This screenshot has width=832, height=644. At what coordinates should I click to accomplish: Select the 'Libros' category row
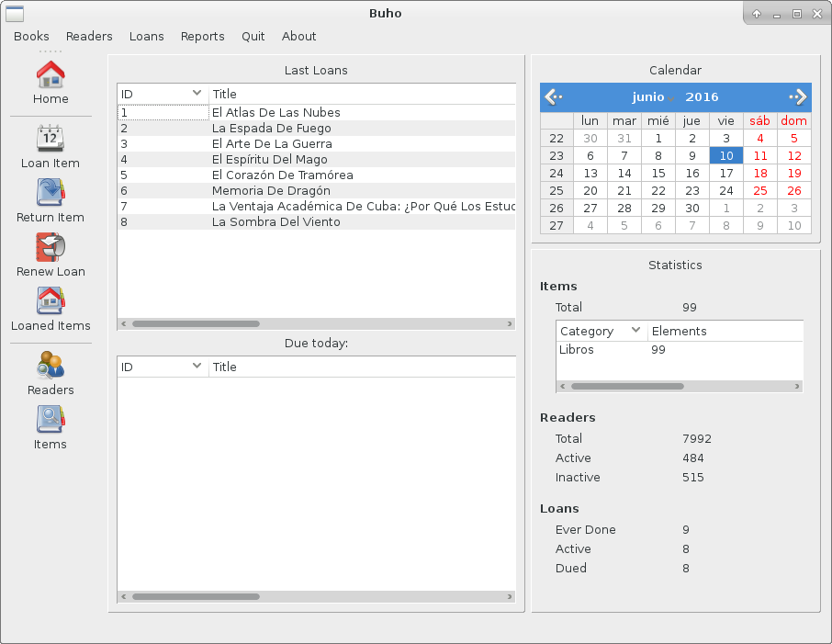point(680,350)
